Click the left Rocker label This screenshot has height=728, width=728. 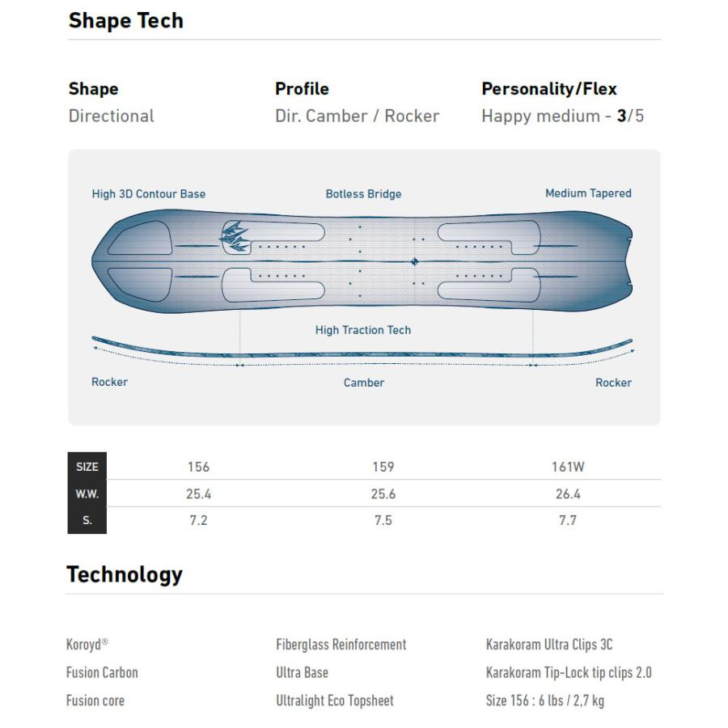tap(109, 382)
